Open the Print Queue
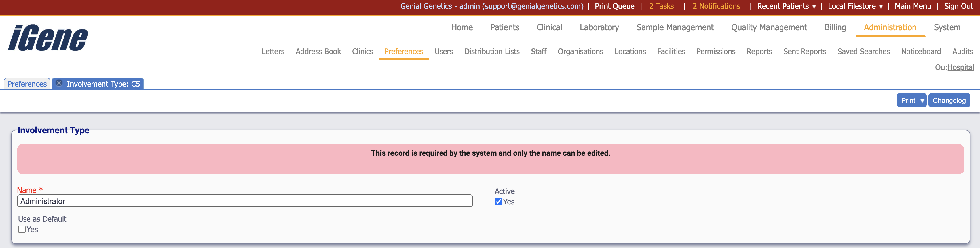This screenshot has height=248, width=980. pos(614,6)
